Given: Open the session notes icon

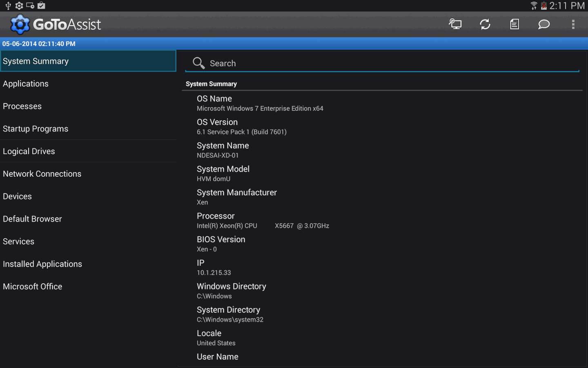Looking at the screenshot, I should point(514,24).
